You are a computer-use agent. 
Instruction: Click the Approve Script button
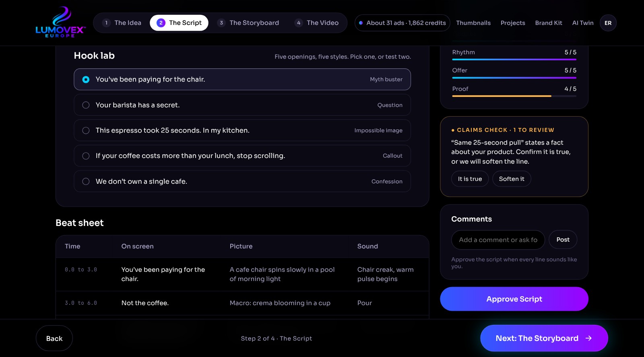[514, 299]
